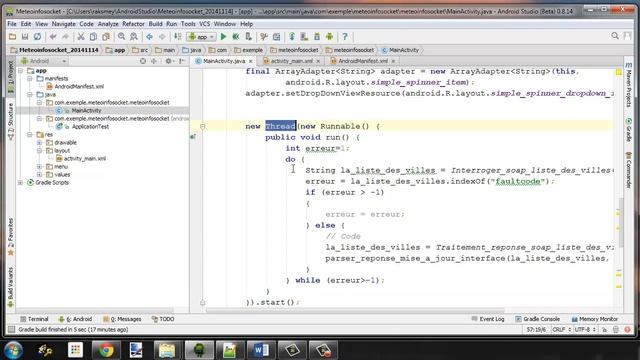Open the Build menu
The height and width of the screenshot is (360, 640).
[x=156, y=24]
